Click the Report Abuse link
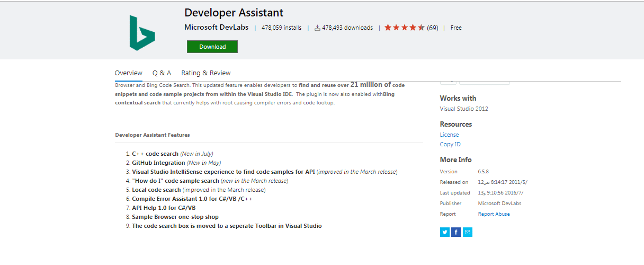The width and height of the screenshot is (644, 265). coord(494,214)
